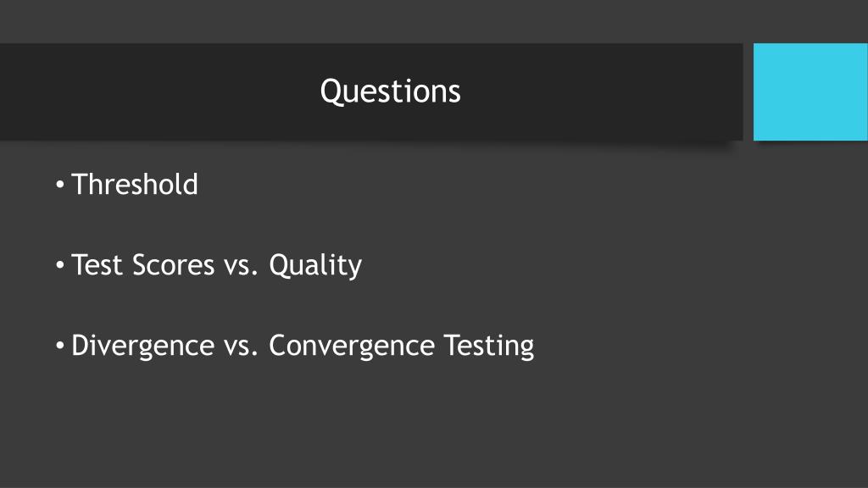Select the bullet dot before Divergence
Image resolution: width=868 pixels, height=488 pixels.
tap(60, 346)
